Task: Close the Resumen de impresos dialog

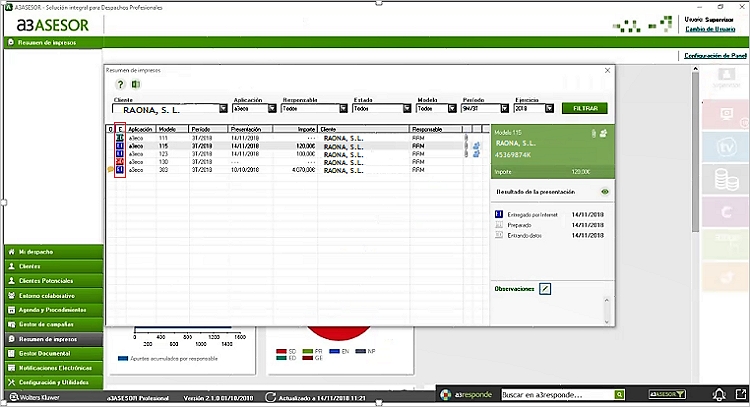Action: [x=607, y=70]
